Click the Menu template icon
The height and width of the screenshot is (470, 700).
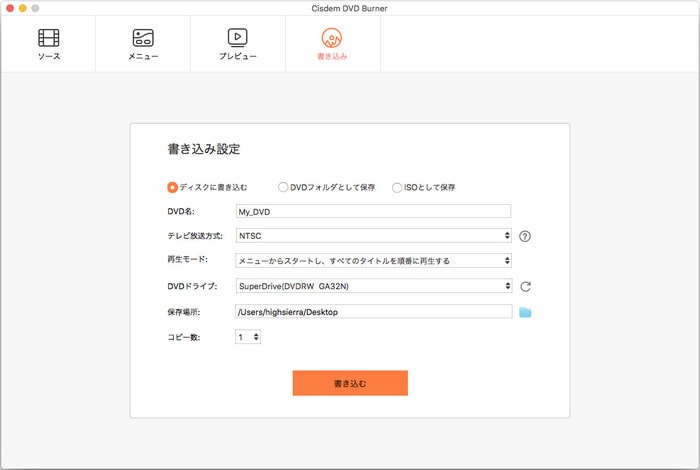pyautogui.click(x=143, y=38)
